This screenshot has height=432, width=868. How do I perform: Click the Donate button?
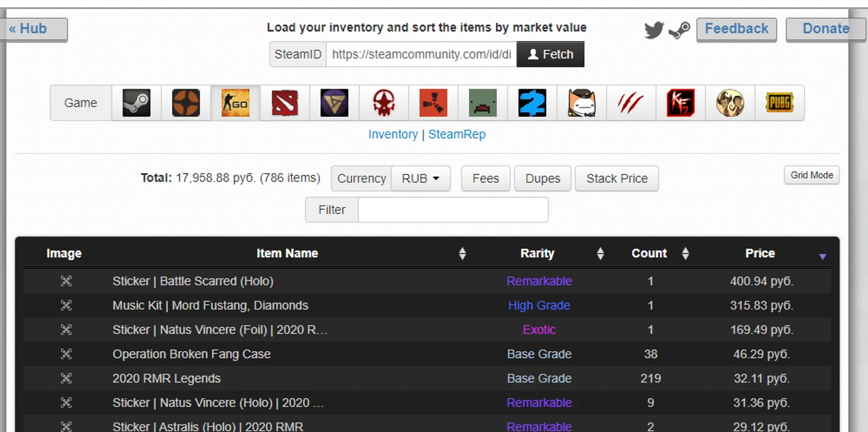point(826,29)
